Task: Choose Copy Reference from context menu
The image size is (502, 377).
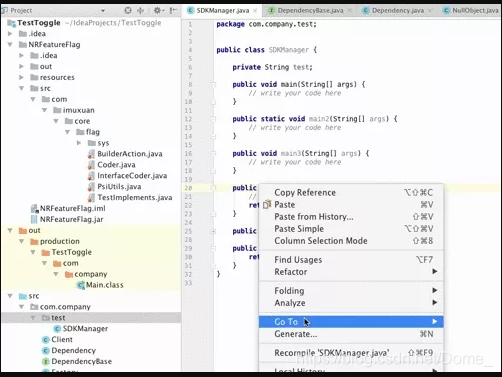Action: pyautogui.click(x=351, y=193)
